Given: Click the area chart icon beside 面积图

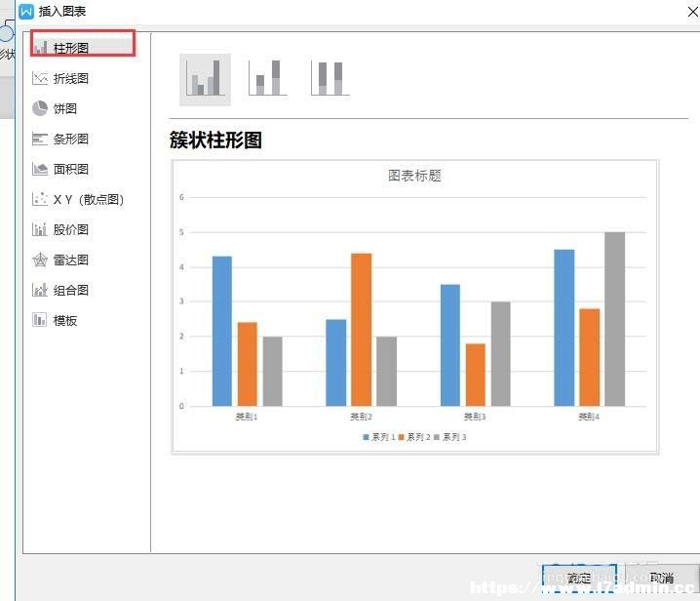Looking at the screenshot, I should click(x=40, y=169).
